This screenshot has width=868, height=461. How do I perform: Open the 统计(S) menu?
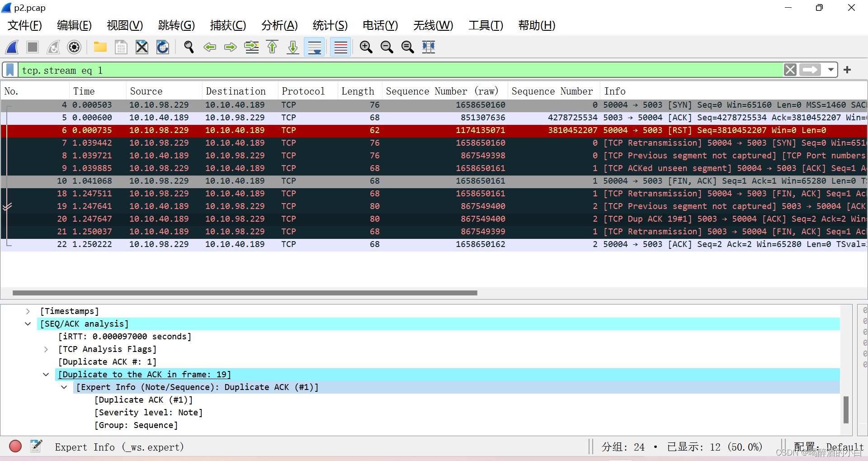[330, 25]
